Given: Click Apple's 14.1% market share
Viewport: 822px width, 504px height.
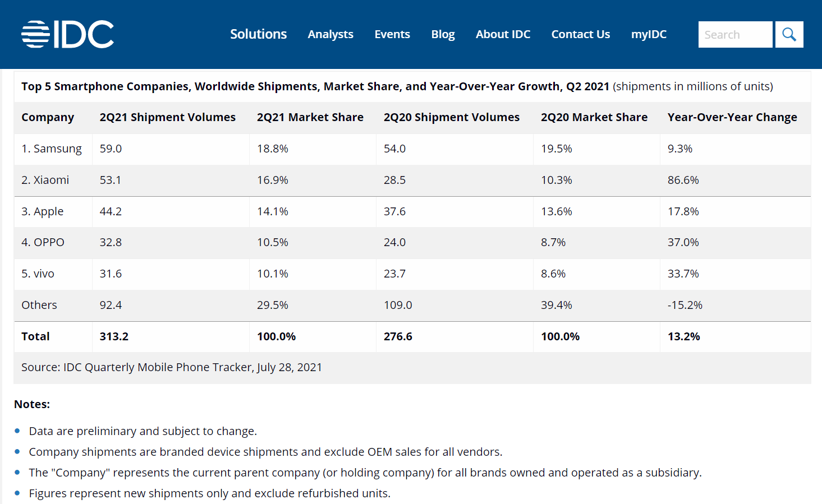Looking at the screenshot, I should (x=273, y=211).
